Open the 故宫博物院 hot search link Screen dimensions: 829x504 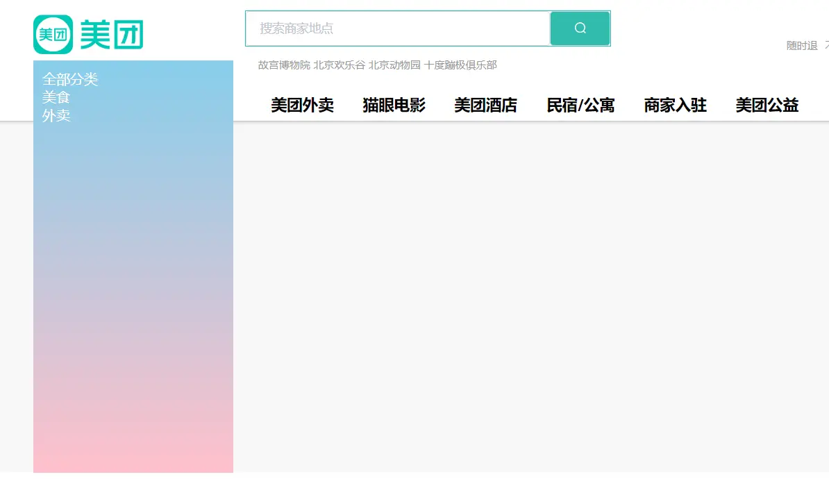coord(284,65)
